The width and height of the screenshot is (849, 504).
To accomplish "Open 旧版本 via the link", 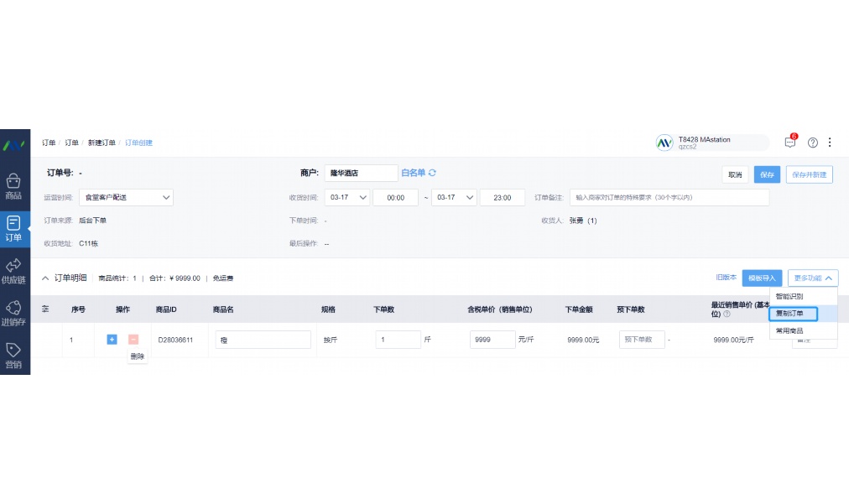I will point(727,278).
